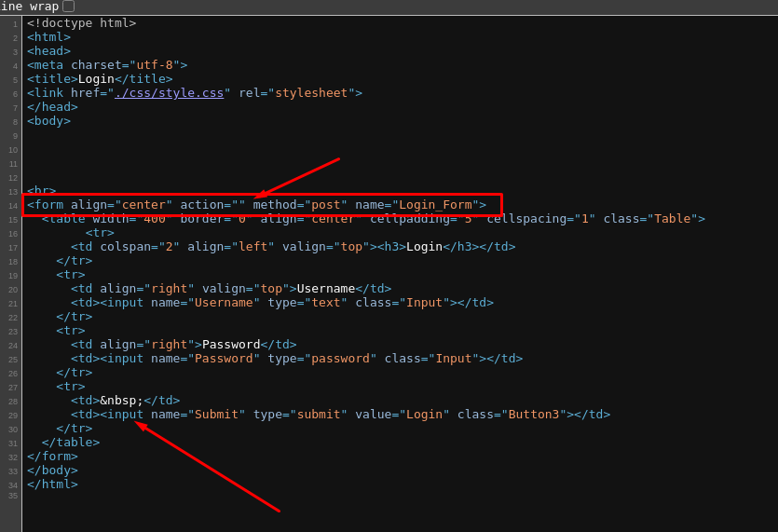This screenshot has height=532, width=778.
Task: Click the "stylesheet" rel attribute value
Action: [311, 93]
